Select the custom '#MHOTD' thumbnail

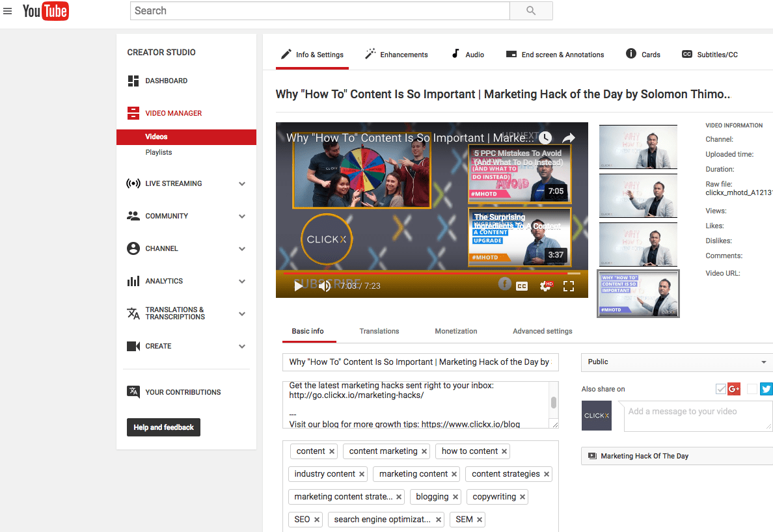638,293
